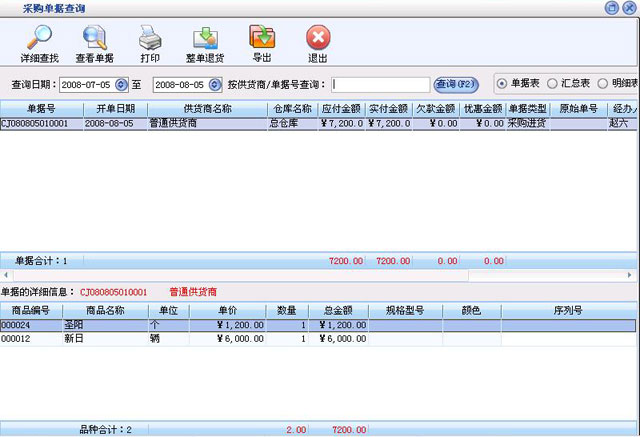
Task: Click the 查询(F2) search button
Action: 457,84
